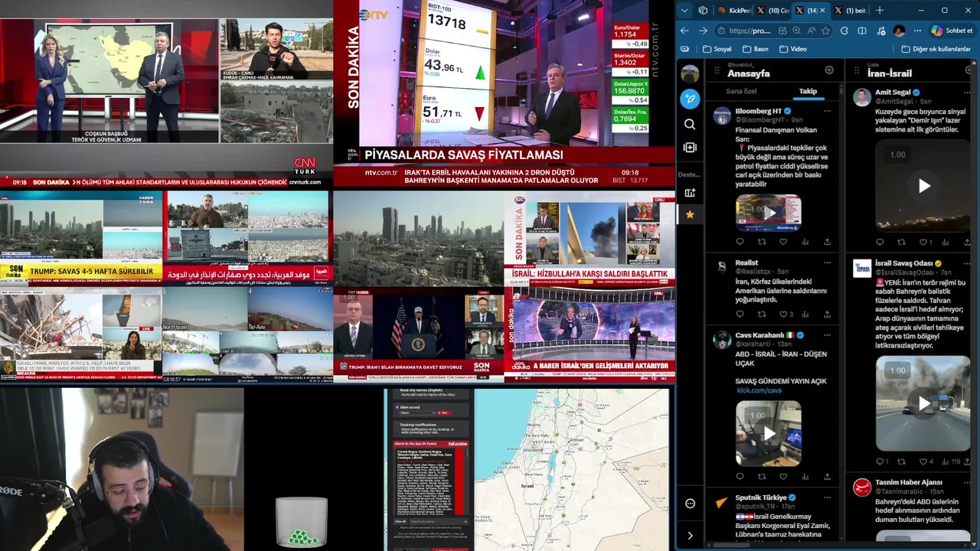Go back in the browser
Image resolution: width=980 pixels, height=551 pixels.
click(x=685, y=31)
